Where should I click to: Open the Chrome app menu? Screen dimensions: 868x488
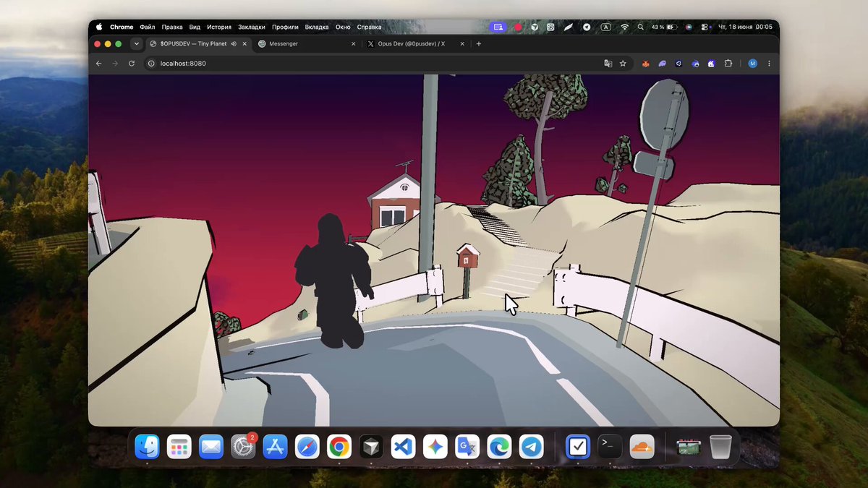pyautogui.click(x=122, y=27)
